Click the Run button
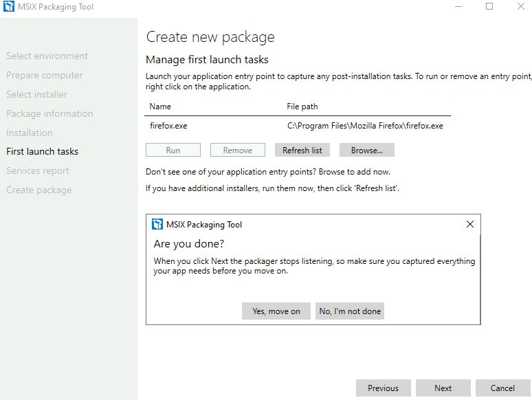 173,150
